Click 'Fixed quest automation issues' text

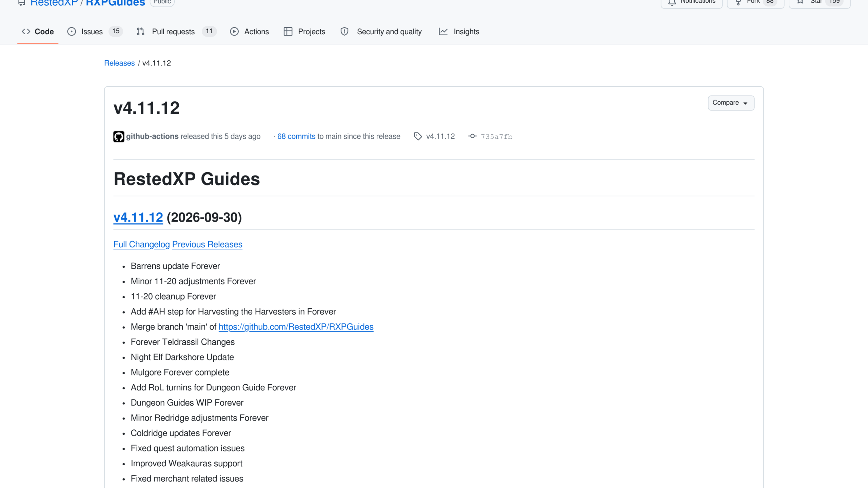pos(188,448)
